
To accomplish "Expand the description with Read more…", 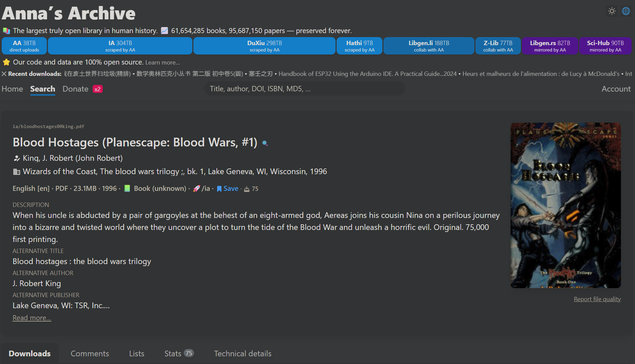I will 32,318.
